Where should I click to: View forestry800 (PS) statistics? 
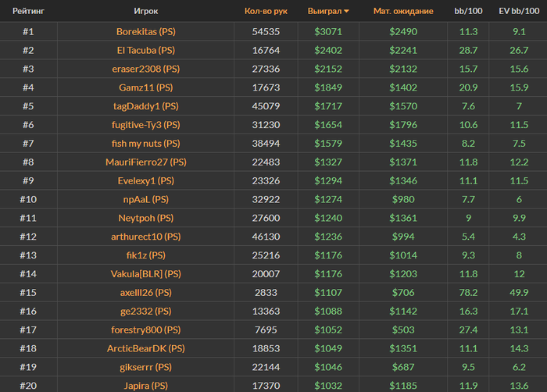[146, 330]
